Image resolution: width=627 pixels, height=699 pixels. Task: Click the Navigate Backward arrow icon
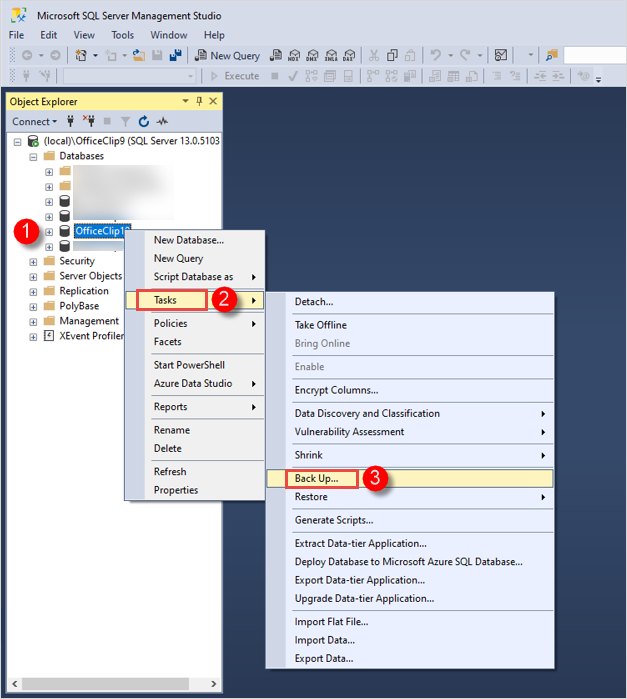coord(27,55)
